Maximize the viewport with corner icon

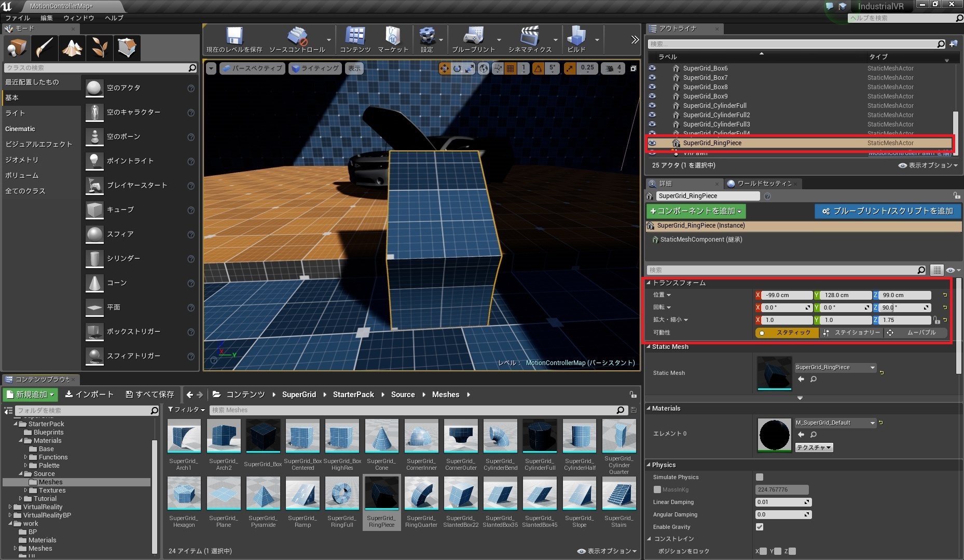point(634,68)
